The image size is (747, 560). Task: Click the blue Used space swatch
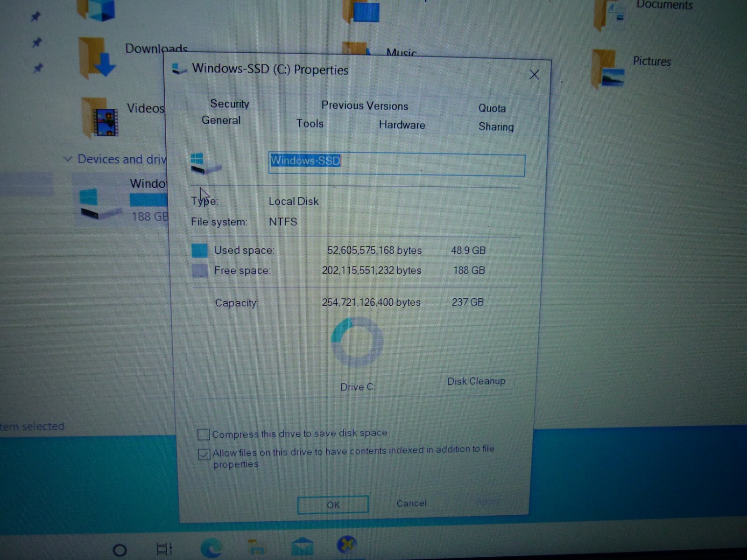(x=199, y=251)
